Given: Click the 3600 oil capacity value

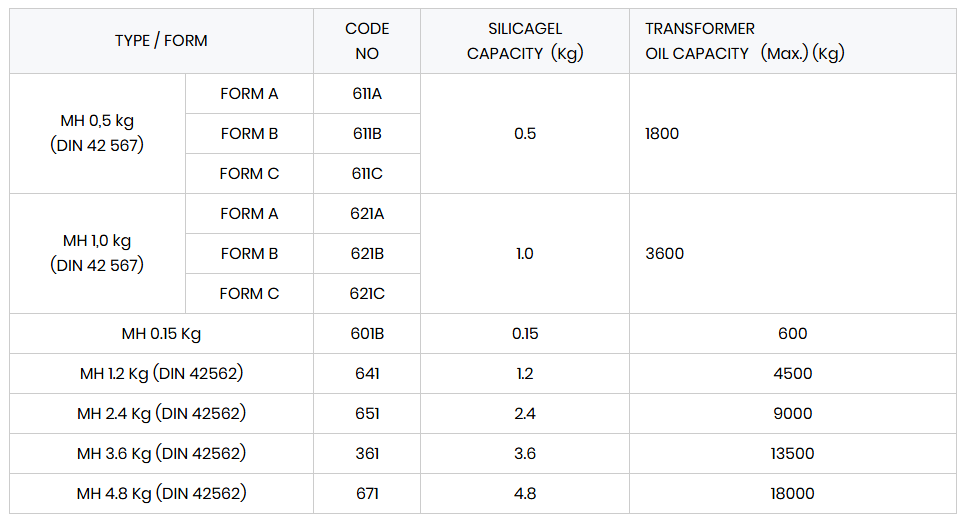Looking at the screenshot, I should click(665, 253).
